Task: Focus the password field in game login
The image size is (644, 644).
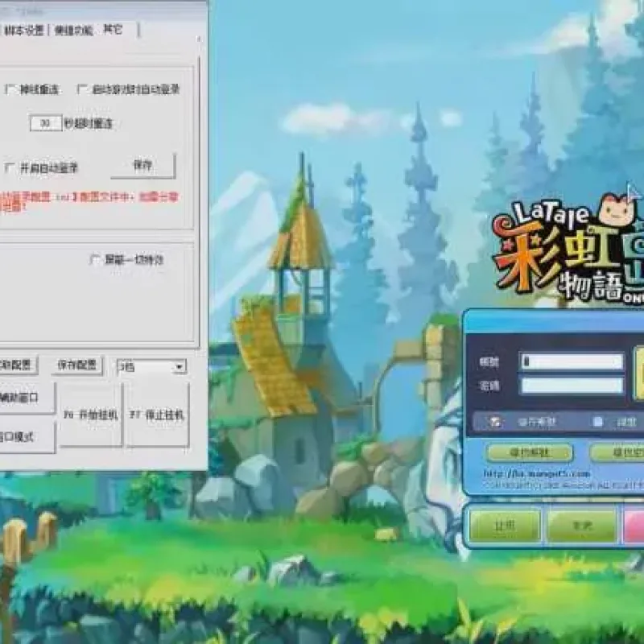Action: 572,386
